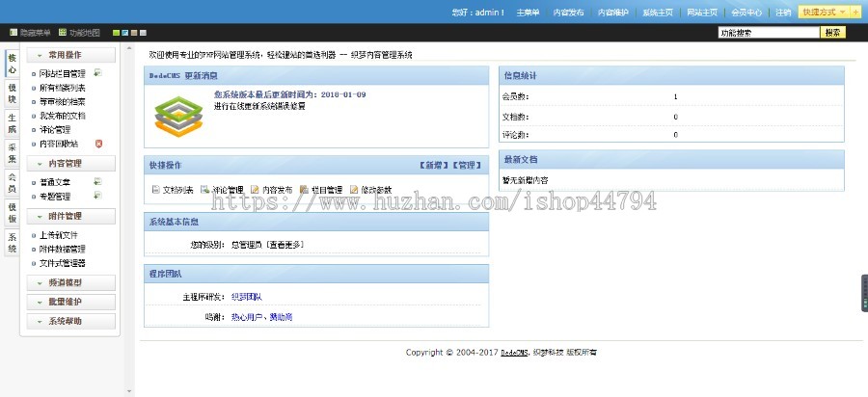Open 普通文章 in the sidebar
868x397 pixels.
coord(55,182)
